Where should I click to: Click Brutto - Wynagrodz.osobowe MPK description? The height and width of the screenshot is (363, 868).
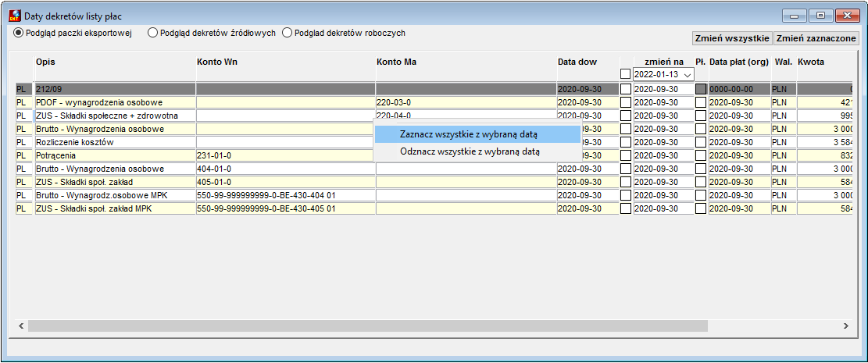tap(115, 195)
